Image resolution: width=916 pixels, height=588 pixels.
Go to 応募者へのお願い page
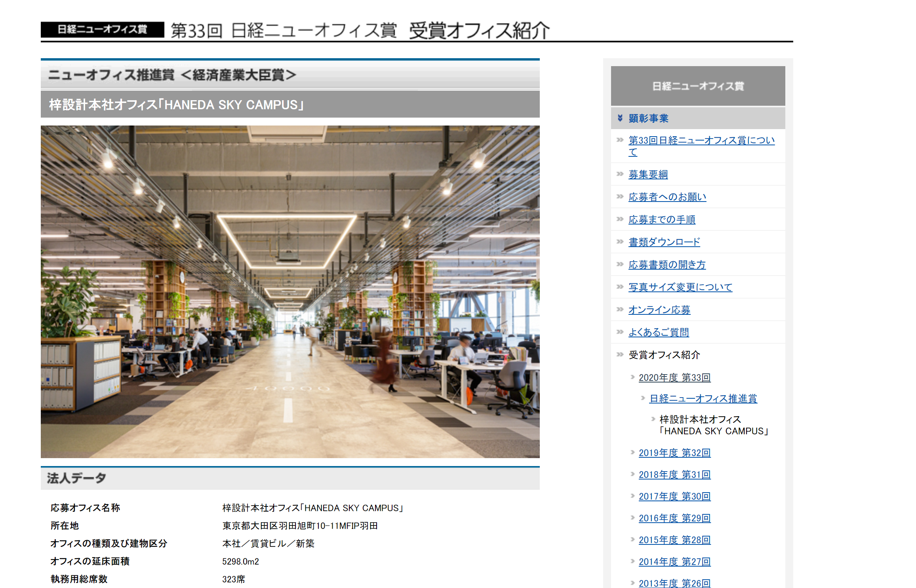coord(667,197)
